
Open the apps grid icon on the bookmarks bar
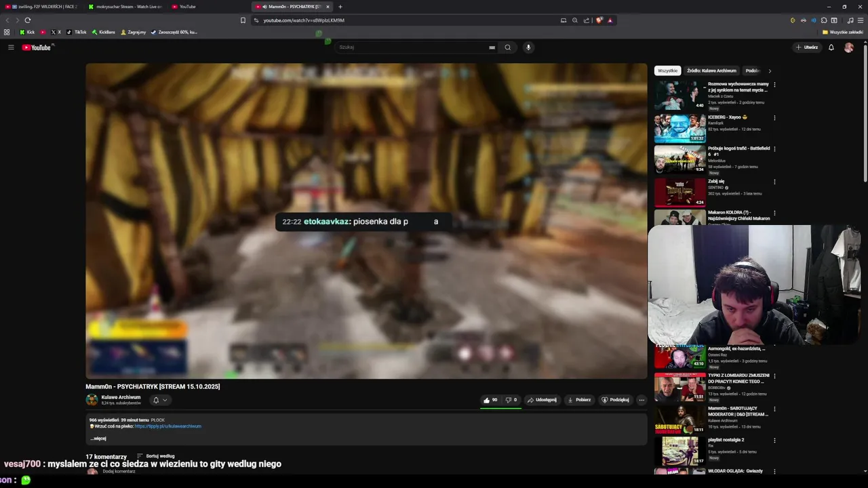pos(7,32)
